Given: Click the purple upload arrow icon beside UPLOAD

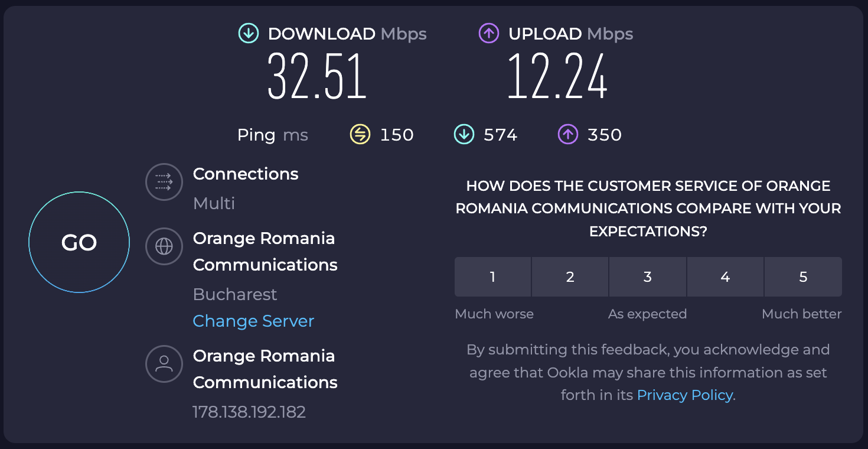Looking at the screenshot, I should (489, 34).
